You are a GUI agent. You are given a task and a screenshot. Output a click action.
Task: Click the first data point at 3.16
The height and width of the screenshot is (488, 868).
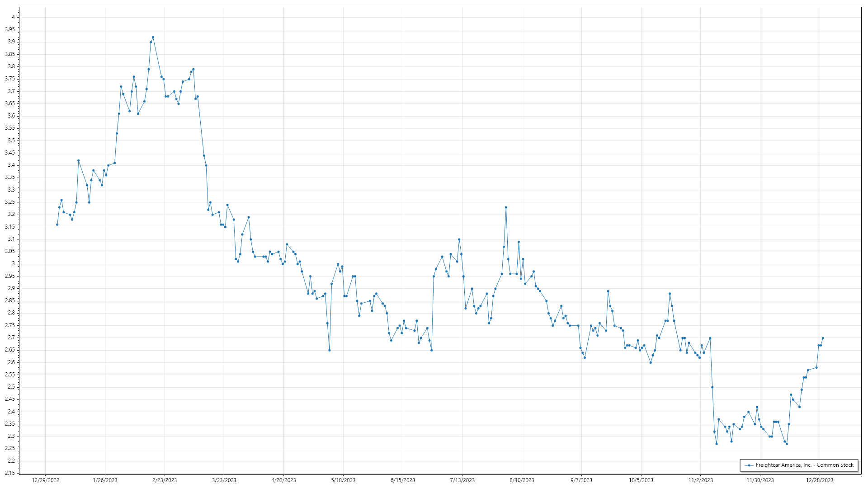coord(57,225)
